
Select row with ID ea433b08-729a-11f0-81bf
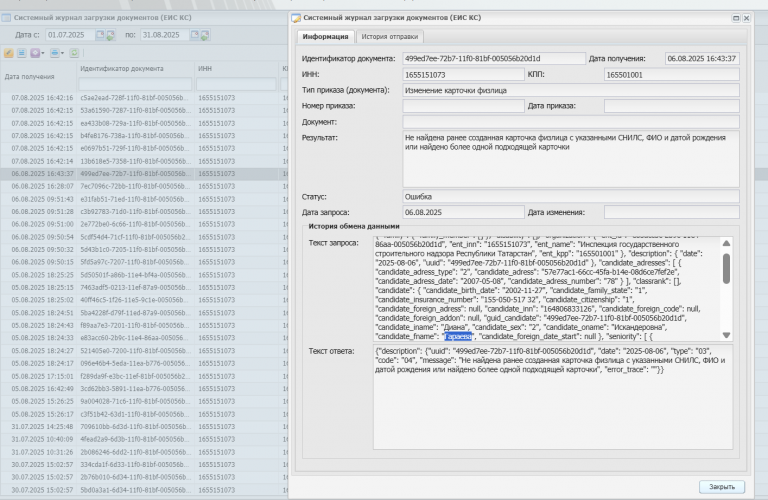click(144, 123)
